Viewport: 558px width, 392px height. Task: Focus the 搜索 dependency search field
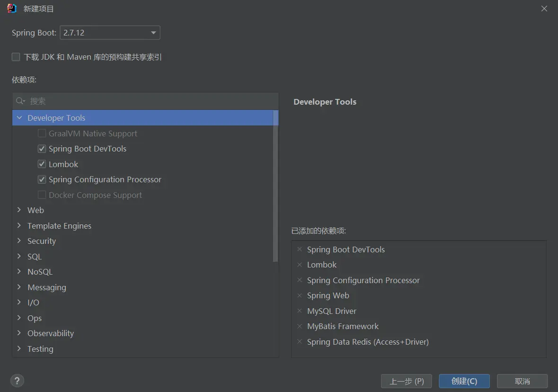[145, 101]
